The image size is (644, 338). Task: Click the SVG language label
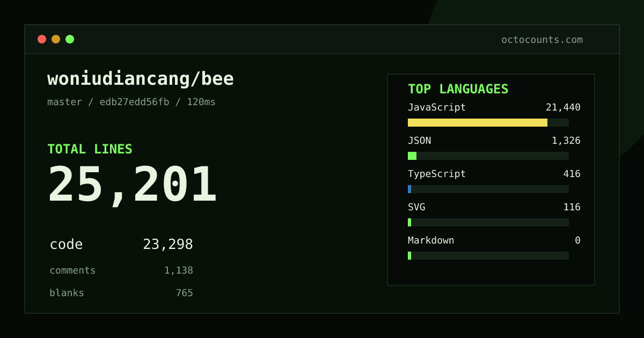point(416,207)
